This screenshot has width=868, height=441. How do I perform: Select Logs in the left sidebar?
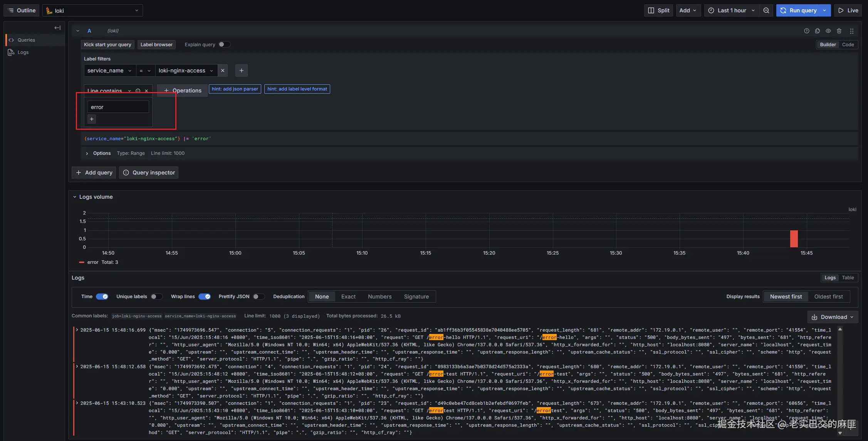[x=23, y=52]
